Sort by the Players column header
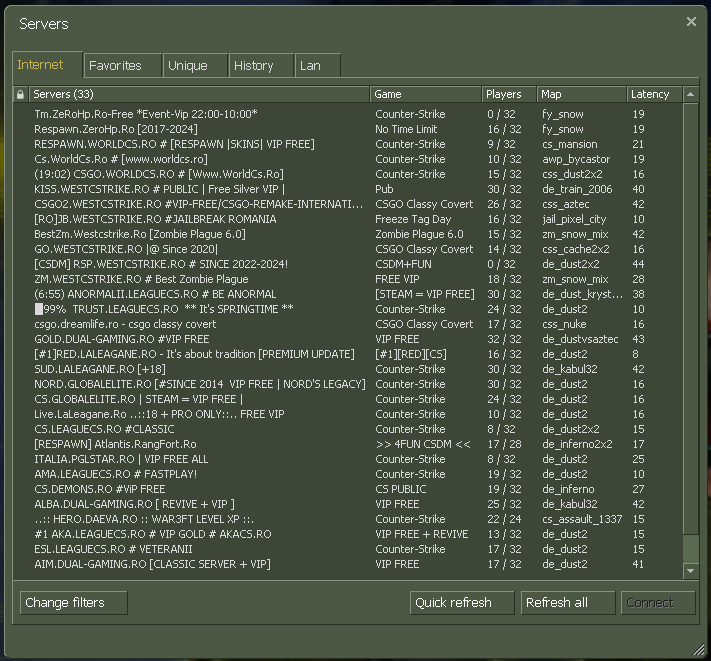The width and height of the screenshot is (711, 661). 509,94
